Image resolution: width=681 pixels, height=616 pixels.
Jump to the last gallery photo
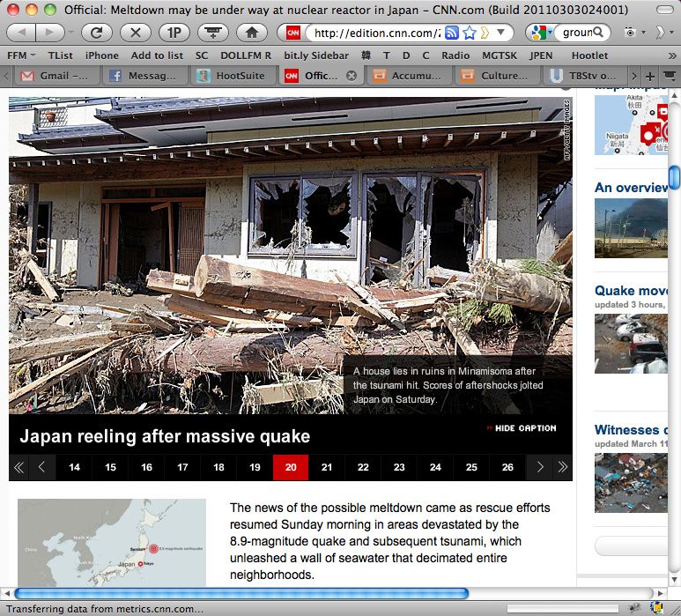tap(561, 467)
